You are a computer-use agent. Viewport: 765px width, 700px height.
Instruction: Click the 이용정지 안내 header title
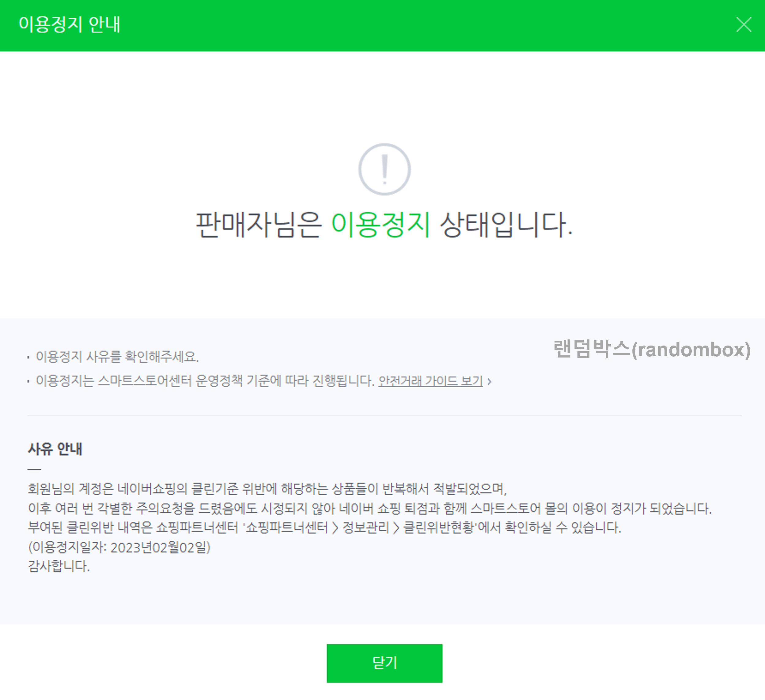point(70,25)
